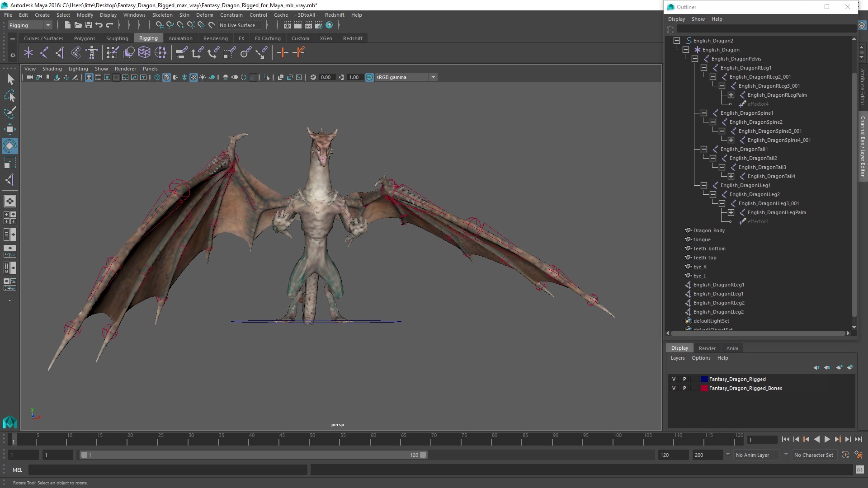The height and width of the screenshot is (488, 868).
Task: Toggle the viewport grid display button
Action: (89, 77)
